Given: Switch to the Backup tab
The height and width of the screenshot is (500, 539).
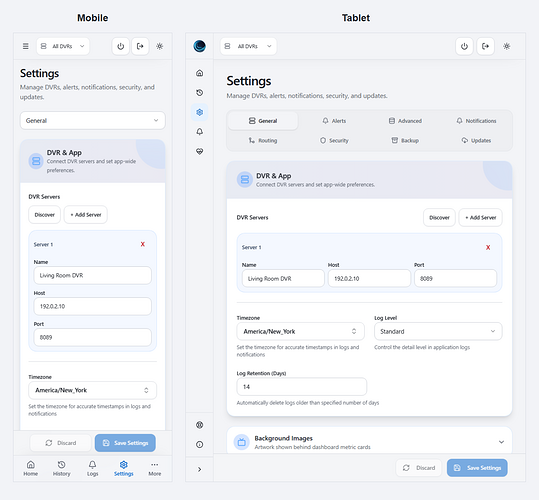Looking at the screenshot, I should (405, 140).
